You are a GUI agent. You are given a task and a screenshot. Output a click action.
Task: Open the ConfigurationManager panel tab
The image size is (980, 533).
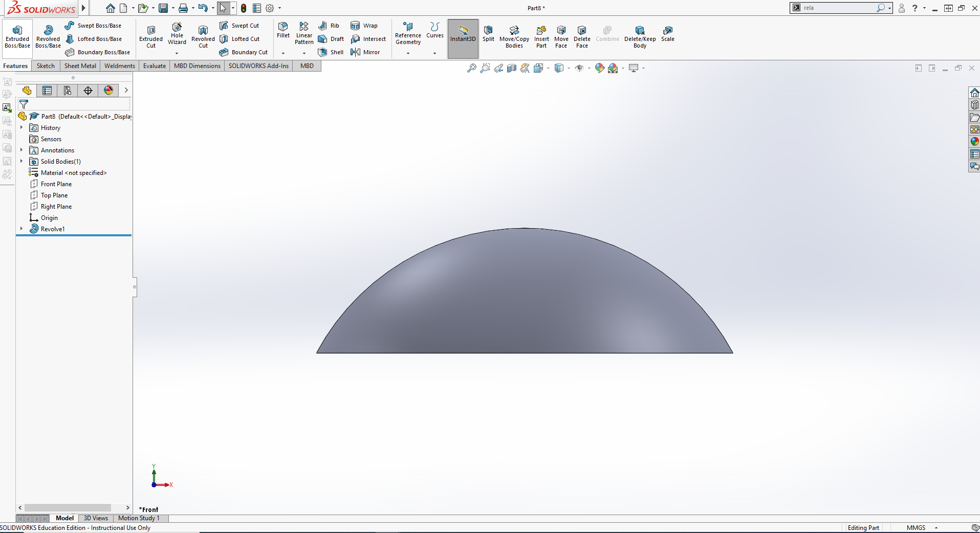click(68, 91)
